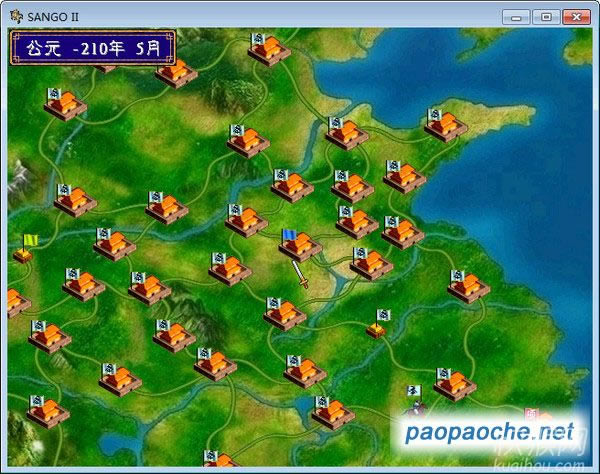600x474 pixels.
Task: Click the city cut off at the bottom edge
Action: click(x=218, y=461)
